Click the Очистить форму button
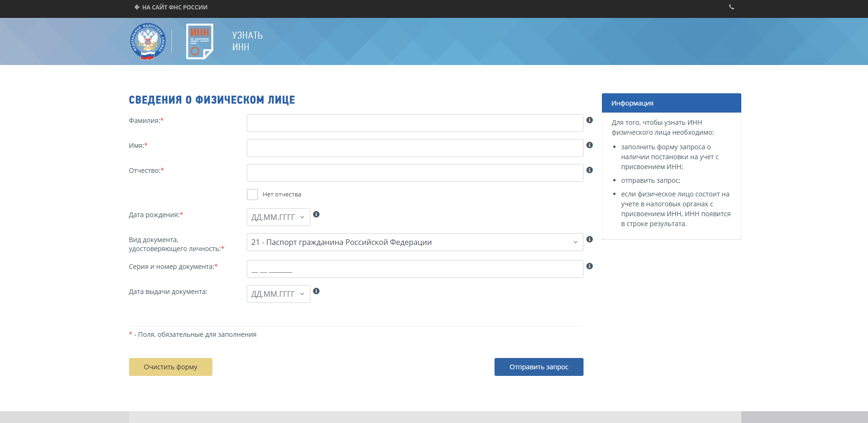 pyautogui.click(x=170, y=367)
